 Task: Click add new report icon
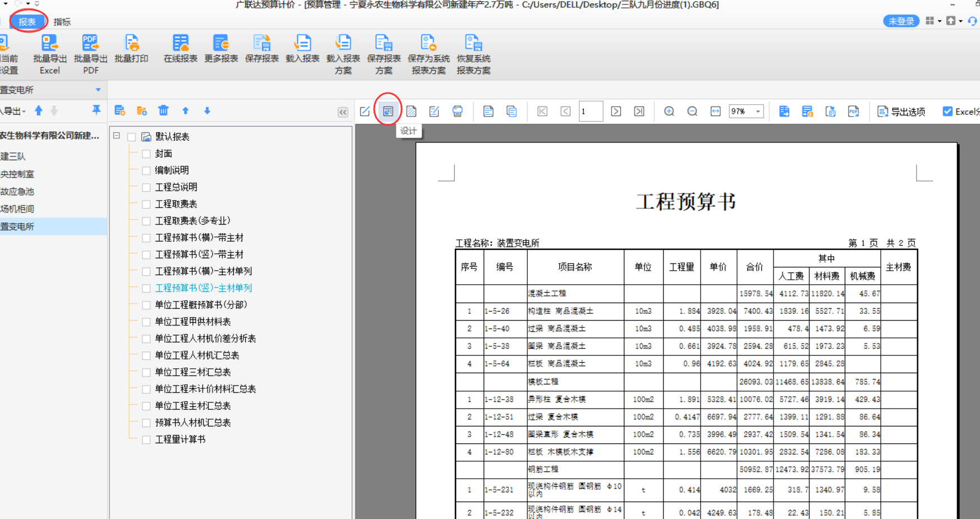(119, 110)
